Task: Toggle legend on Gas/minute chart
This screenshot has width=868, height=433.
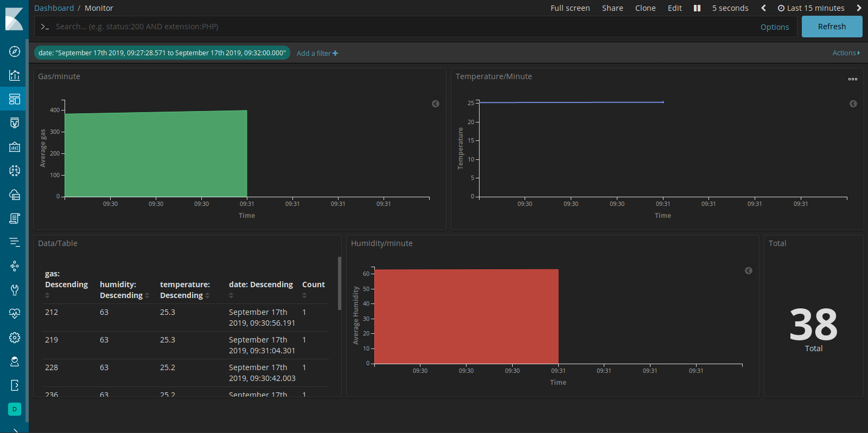Action: click(x=436, y=104)
